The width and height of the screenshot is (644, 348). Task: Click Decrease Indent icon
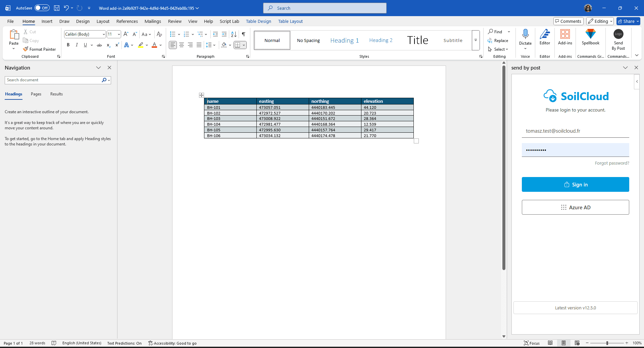[x=215, y=34]
